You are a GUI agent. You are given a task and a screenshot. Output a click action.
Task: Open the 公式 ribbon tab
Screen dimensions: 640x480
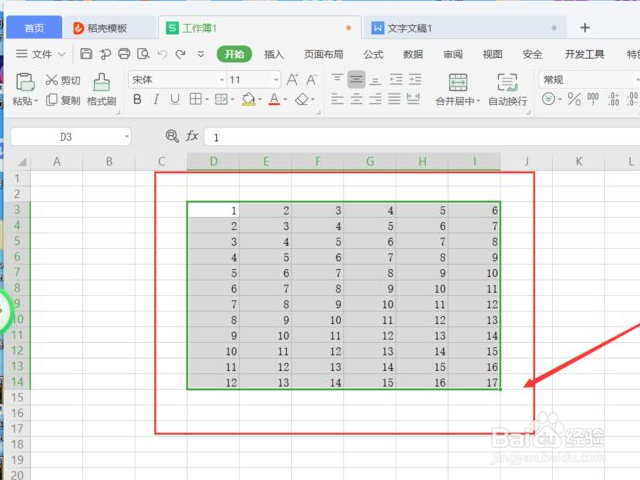coord(373,54)
